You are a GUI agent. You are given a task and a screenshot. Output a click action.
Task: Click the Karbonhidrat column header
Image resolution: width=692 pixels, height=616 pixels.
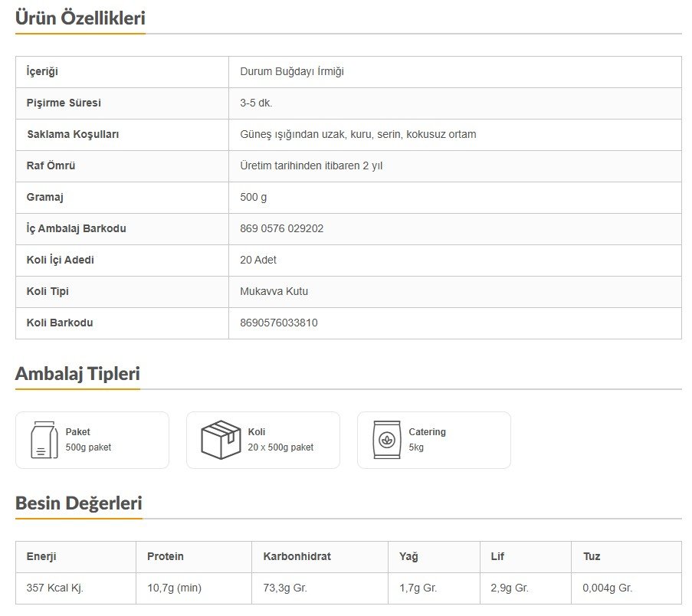pyautogui.click(x=297, y=556)
